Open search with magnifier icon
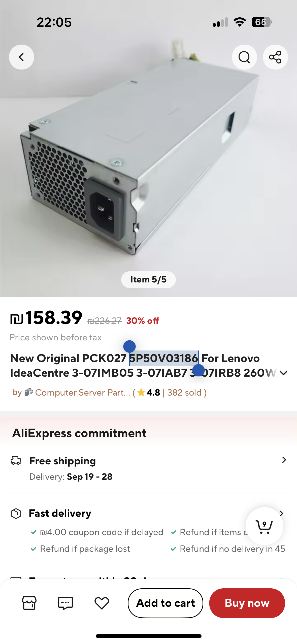Viewport: 297px width, 644px height. (x=244, y=57)
